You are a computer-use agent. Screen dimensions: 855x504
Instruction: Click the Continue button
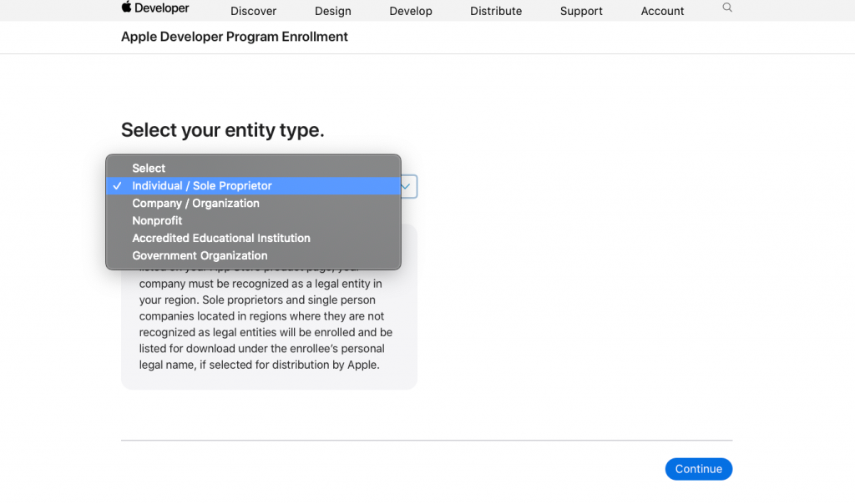[x=699, y=469]
